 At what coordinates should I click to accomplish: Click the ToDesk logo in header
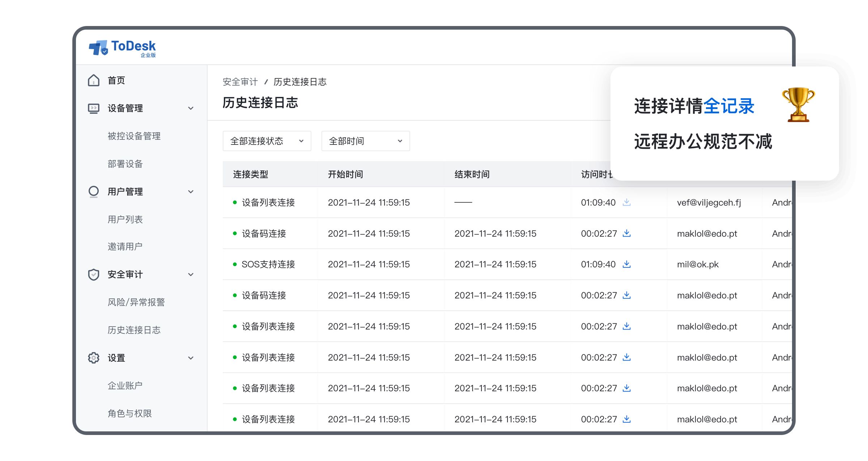(122, 48)
